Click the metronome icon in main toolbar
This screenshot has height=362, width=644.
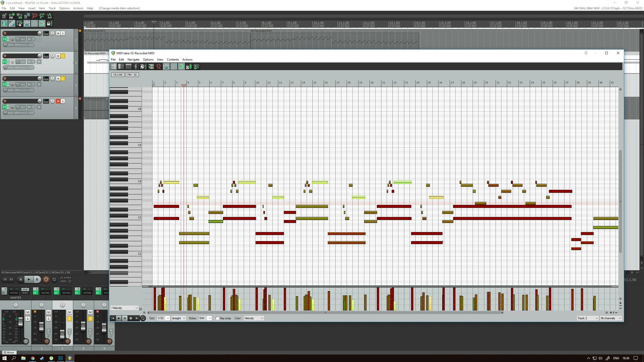click(x=50, y=16)
